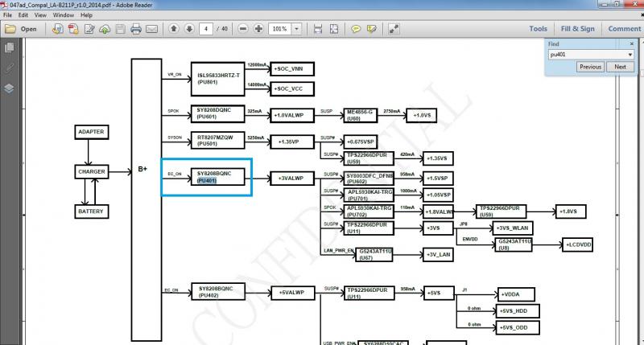The height and width of the screenshot is (345, 644).
Task: Click the fit one full page icon
Action: [x=334, y=29]
